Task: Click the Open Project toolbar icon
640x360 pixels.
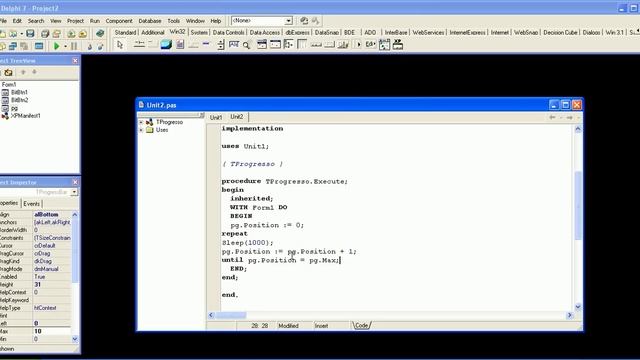Action: click(57, 33)
